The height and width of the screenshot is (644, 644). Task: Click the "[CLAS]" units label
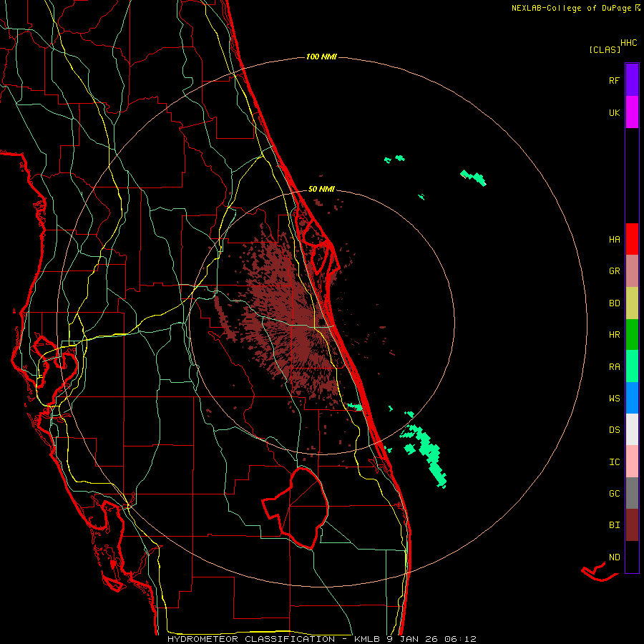coord(605,49)
